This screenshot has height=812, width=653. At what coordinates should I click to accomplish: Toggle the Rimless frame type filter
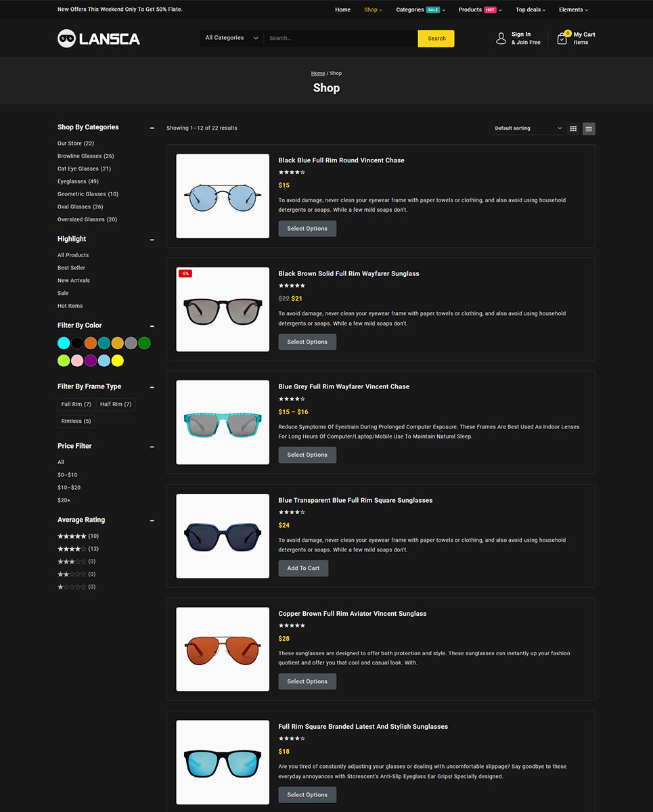point(76,422)
